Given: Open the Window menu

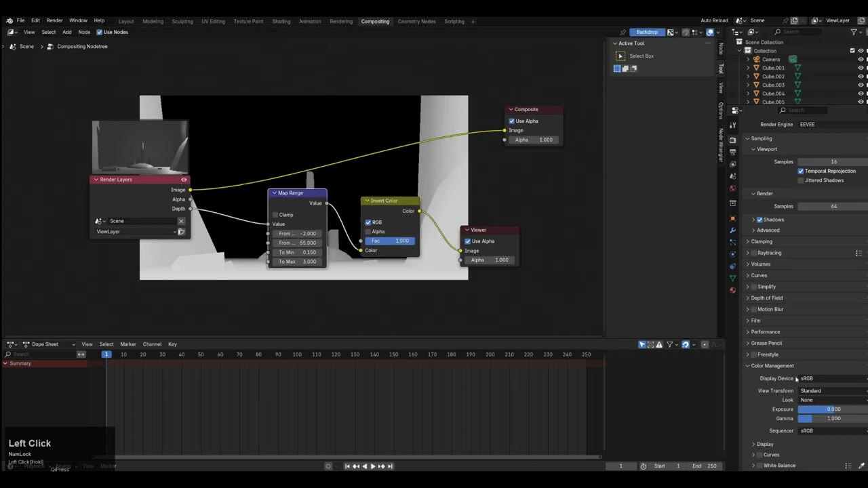Looking at the screenshot, I should click(78, 21).
